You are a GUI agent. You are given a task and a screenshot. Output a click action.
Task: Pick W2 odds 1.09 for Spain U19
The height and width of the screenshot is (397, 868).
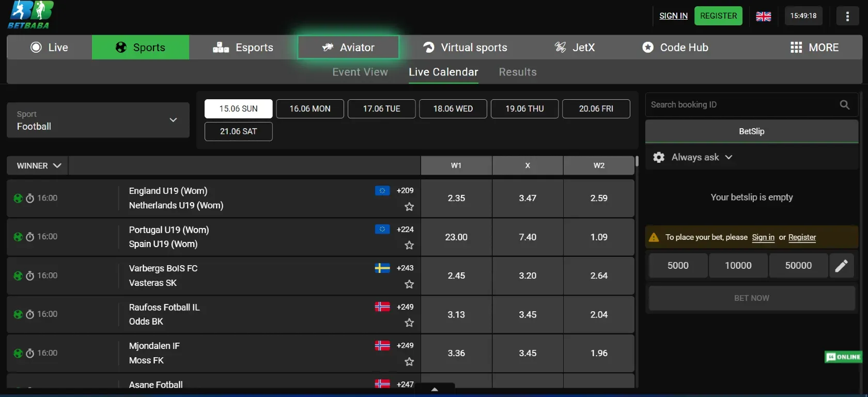599,237
